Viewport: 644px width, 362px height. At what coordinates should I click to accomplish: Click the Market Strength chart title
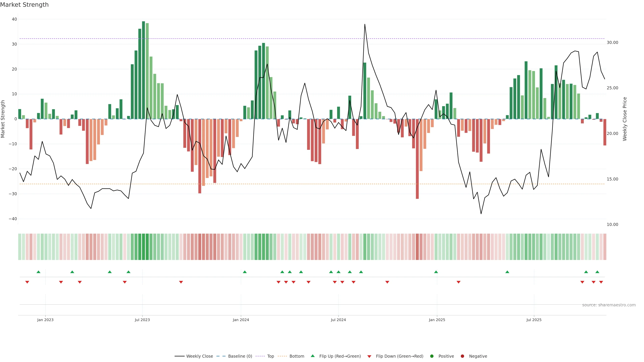(24, 5)
